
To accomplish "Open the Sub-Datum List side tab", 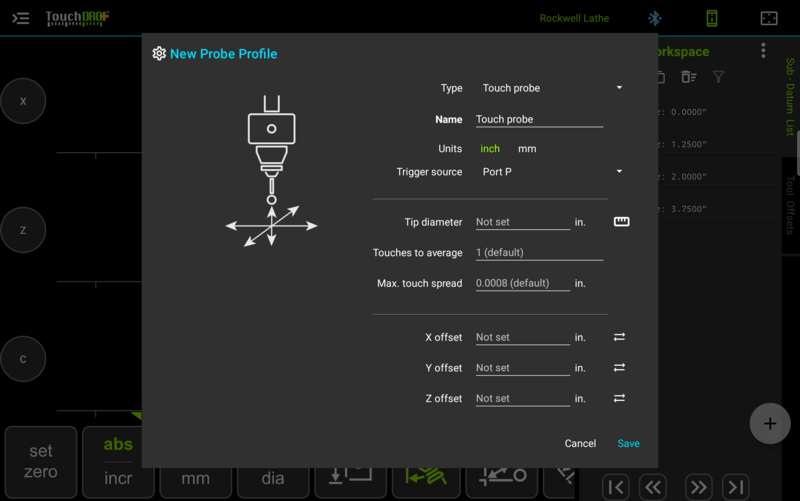I will [x=790, y=97].
